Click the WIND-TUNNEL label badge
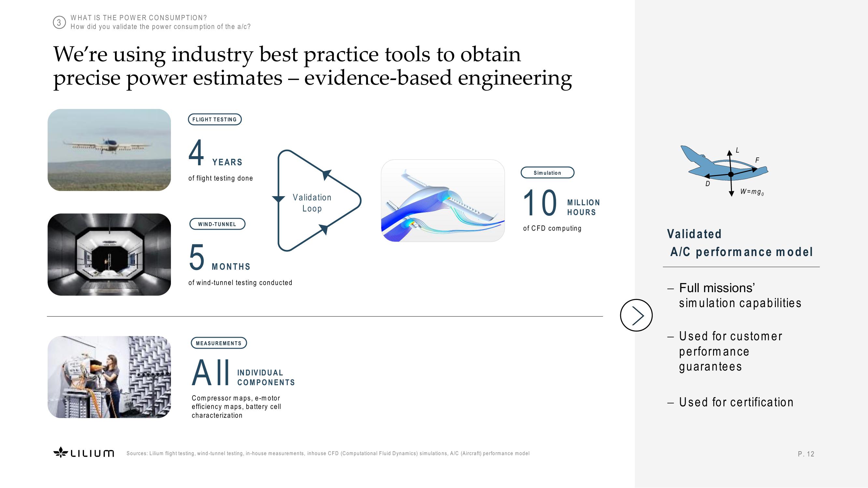 [x=217, y=224]
